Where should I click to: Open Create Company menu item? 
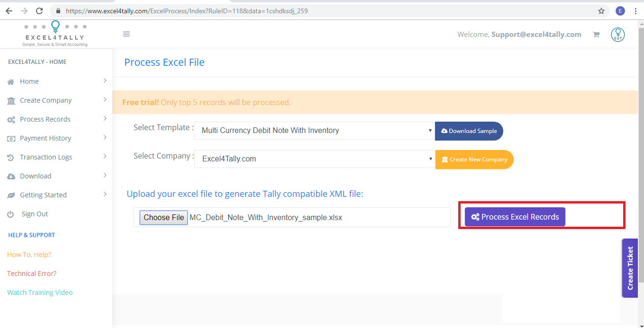pos(46,100)
